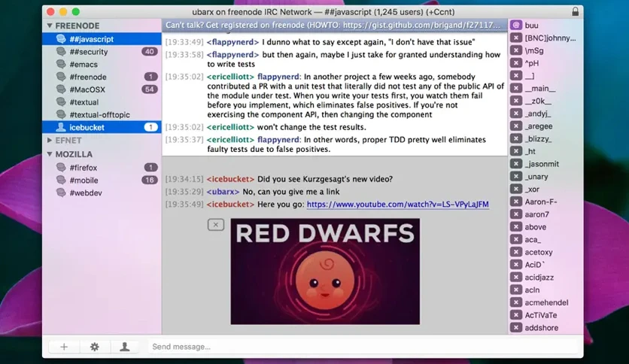Select user acln in the member list
This screenshot has height=364, width=629.
pos(533,290)
